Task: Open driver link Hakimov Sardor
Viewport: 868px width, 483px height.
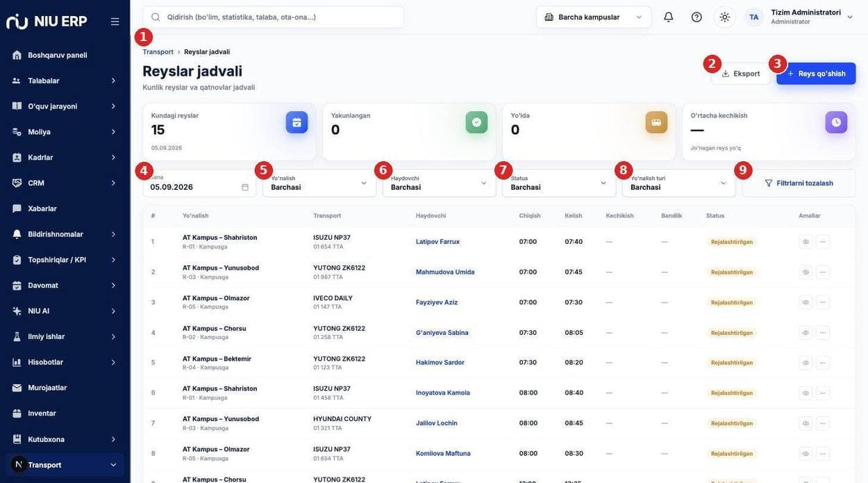Action: tap(440, 363)
